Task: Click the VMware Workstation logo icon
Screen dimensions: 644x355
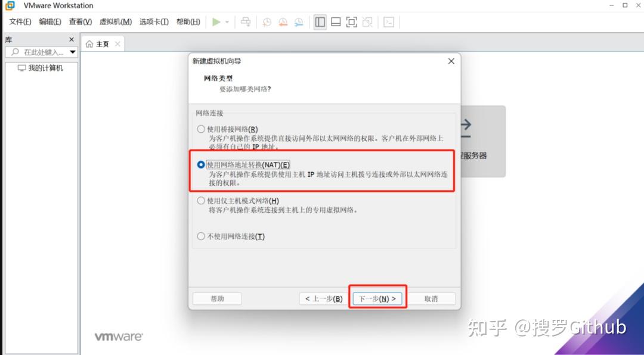Action: (10, 5)
